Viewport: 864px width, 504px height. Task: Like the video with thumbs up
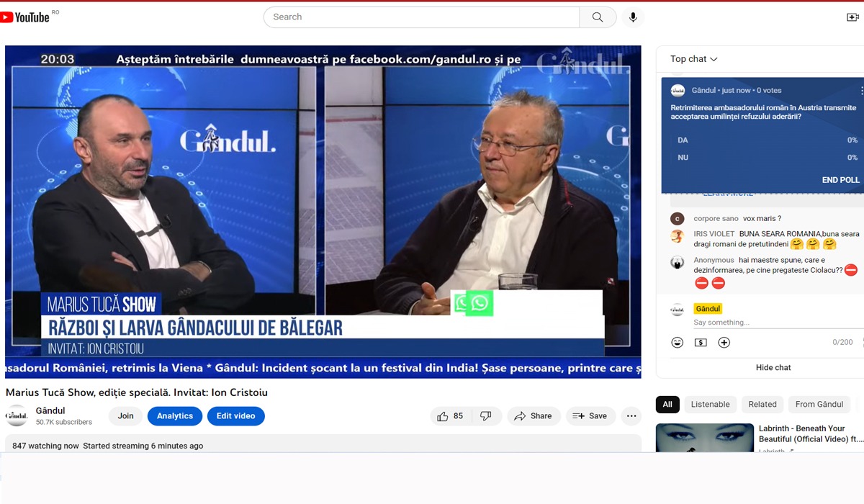tap(450, 416)
